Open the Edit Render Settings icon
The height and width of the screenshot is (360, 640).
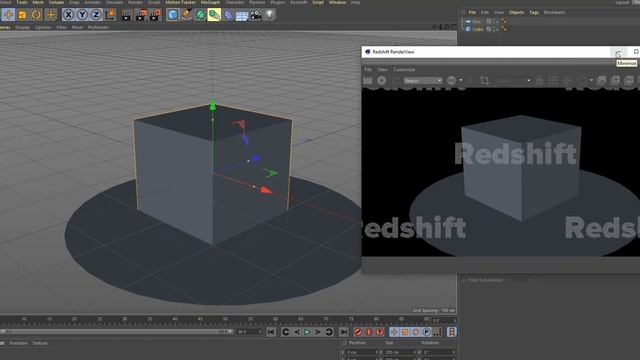click(x=155, y=15)
